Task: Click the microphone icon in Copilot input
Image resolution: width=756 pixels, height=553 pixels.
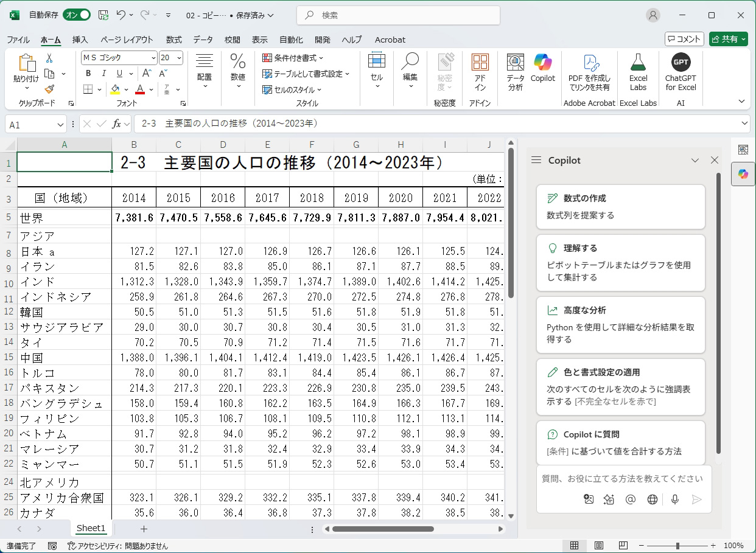Action: [674, 499]
